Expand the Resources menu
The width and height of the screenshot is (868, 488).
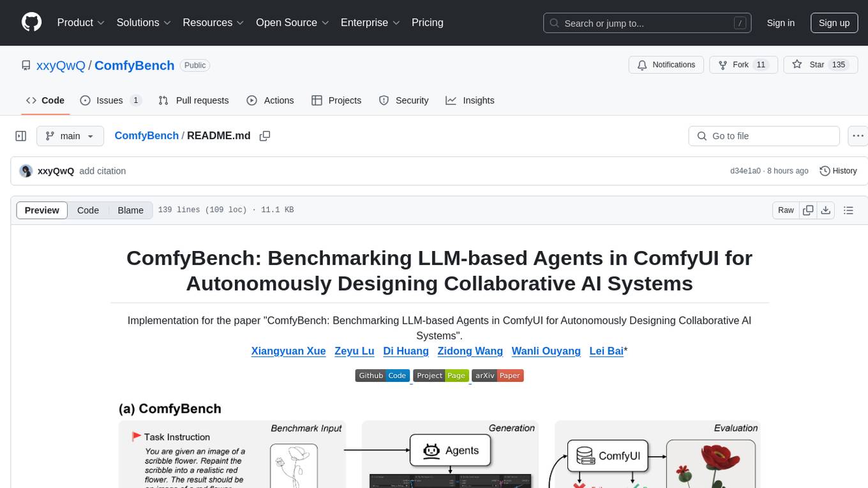[x=213, y=22]
